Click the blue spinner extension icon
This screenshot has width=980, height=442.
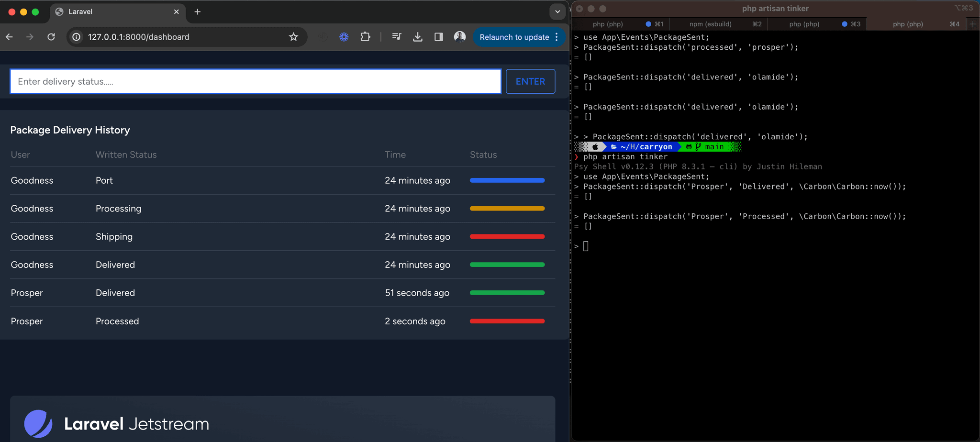(x=344, y=37)
